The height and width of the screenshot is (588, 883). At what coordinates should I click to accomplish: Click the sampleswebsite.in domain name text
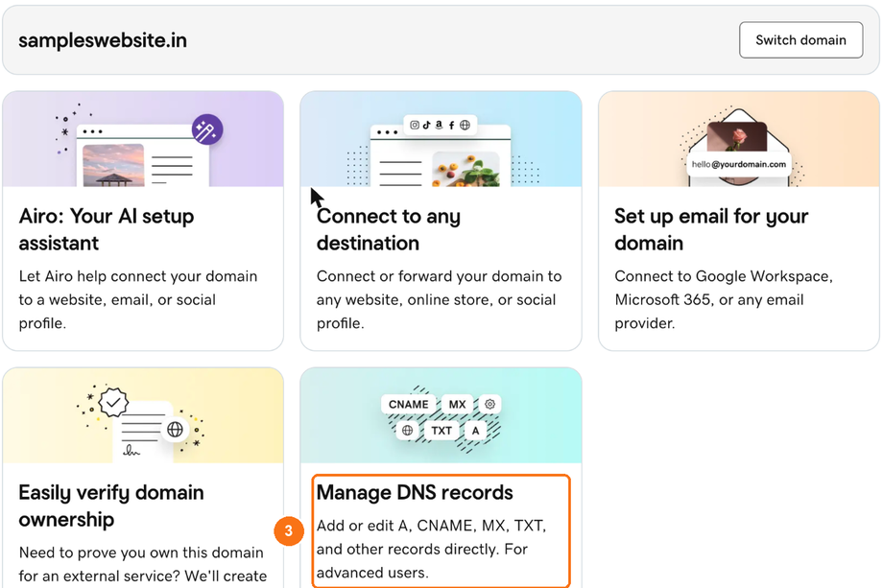[x=103, y=40]
